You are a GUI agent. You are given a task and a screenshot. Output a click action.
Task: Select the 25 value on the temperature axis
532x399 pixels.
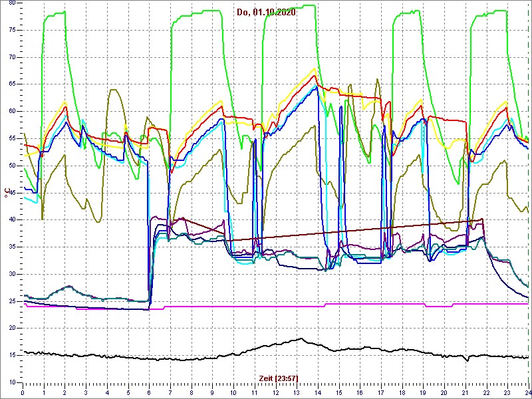[11, 301]
